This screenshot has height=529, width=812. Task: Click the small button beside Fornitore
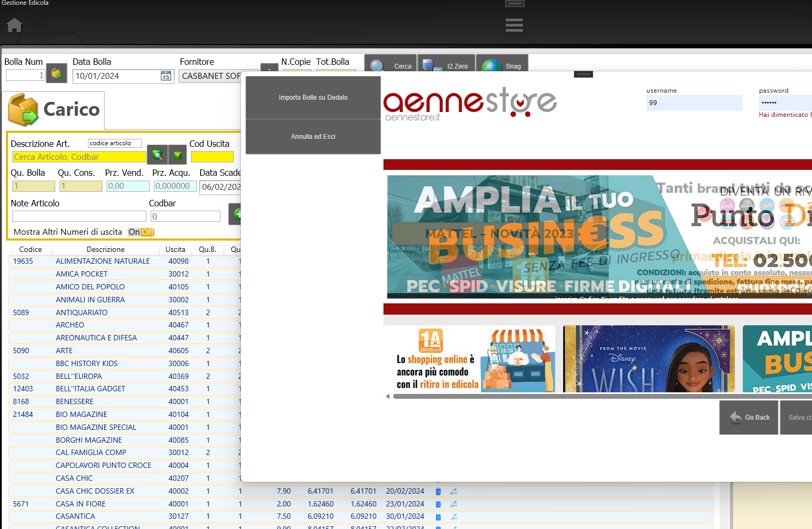click(269, 68)
